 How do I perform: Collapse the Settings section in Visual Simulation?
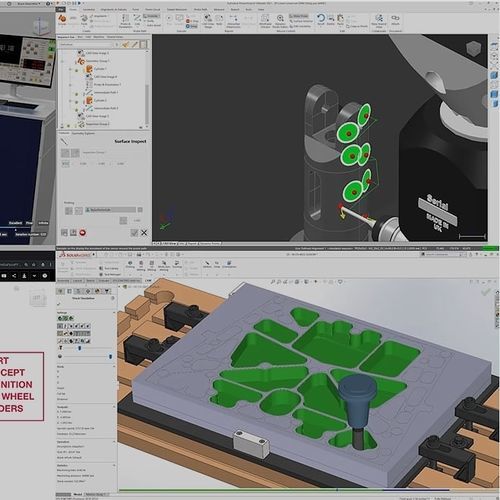(x=114, y=313)
